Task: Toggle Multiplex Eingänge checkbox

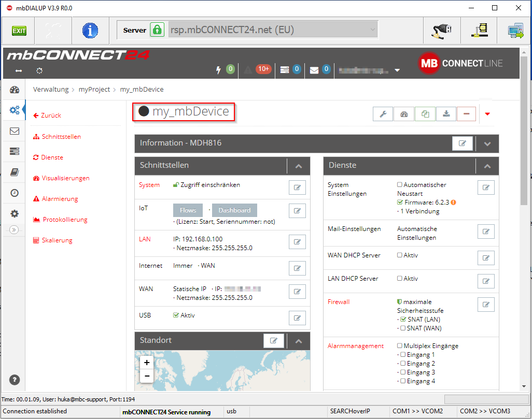Action: point(400,346)
